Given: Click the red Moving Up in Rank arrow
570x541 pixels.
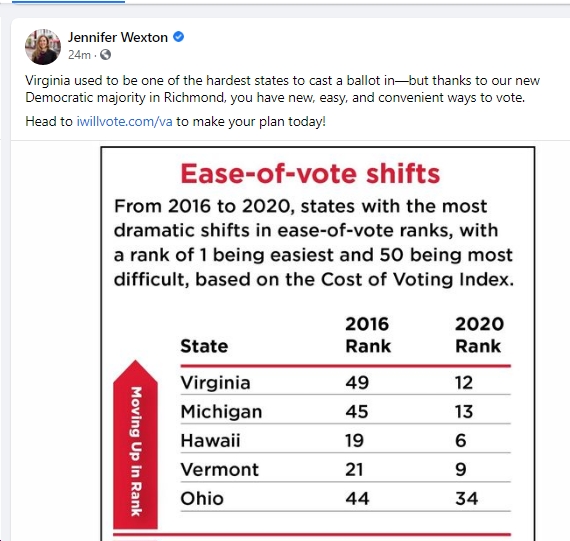Looking at the screenshot, I should point(135,444).
